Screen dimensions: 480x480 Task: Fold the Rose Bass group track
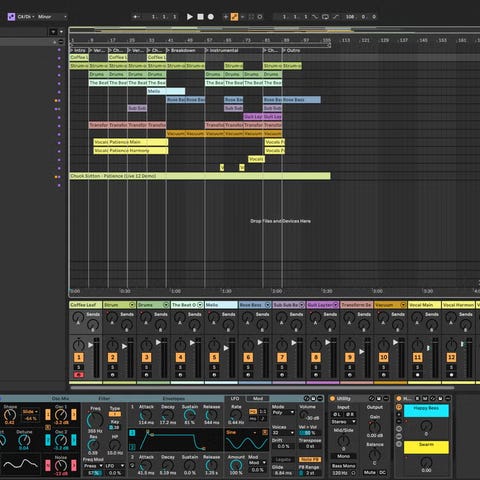pyautogui.click(x=268, y=305)
